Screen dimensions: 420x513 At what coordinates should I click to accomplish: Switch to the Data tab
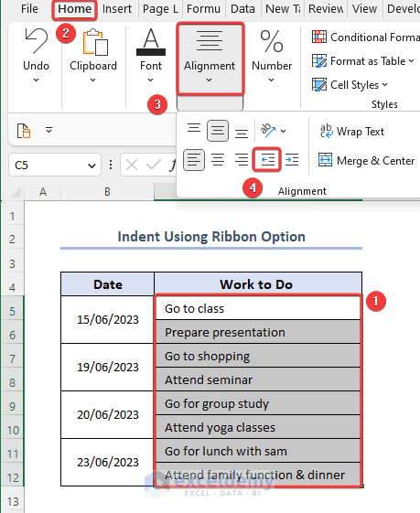coord(242,9)
